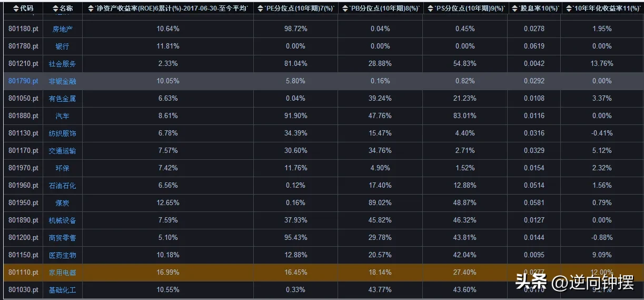Click the 社会服务 name link
644x300 pixels.
point(63,64)
